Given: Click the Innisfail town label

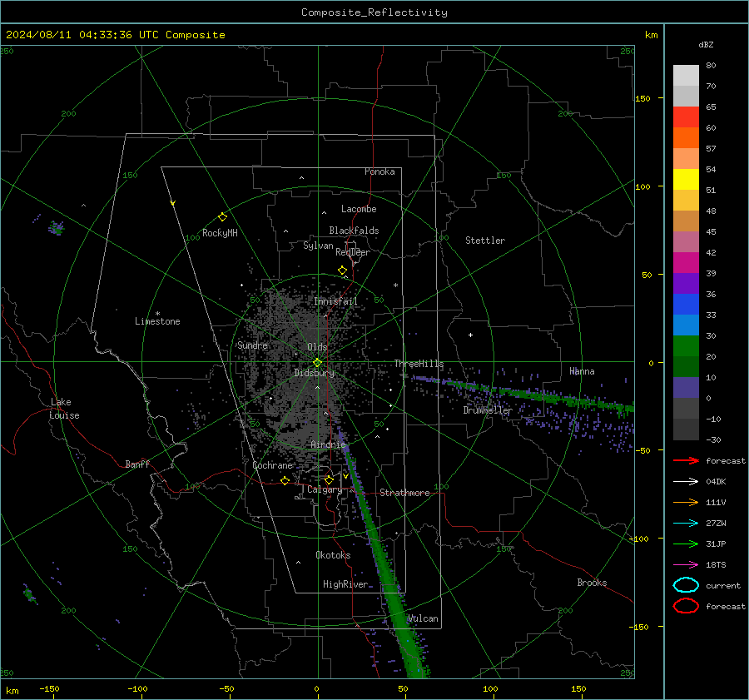Looking at the screenshot, I should 335,301.
